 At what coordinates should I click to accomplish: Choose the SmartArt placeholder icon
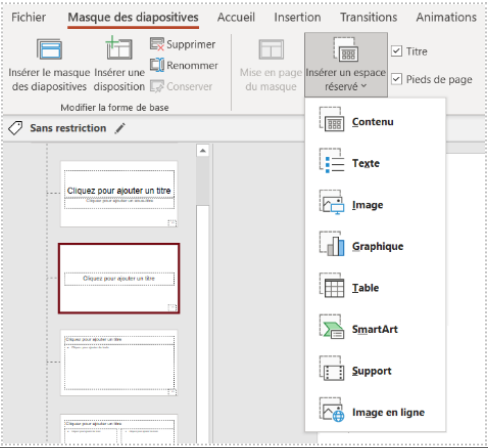tap(332, 327)
